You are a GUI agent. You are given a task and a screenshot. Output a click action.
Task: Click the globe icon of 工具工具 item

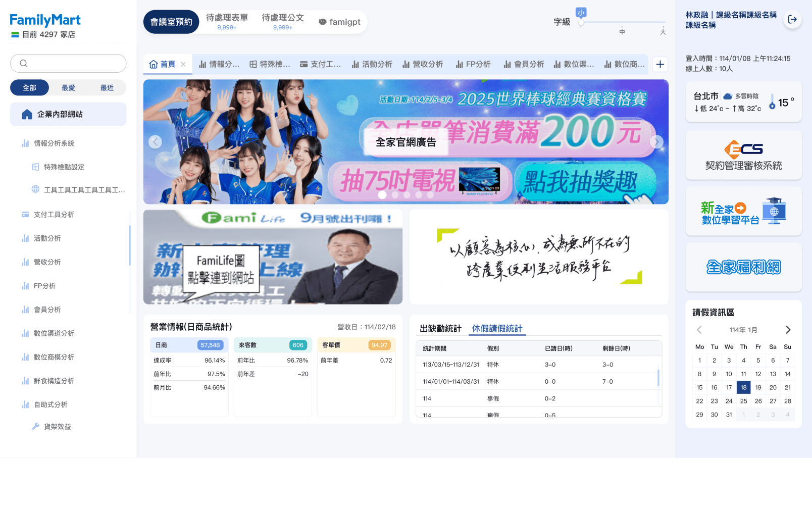tap(35, 189)
